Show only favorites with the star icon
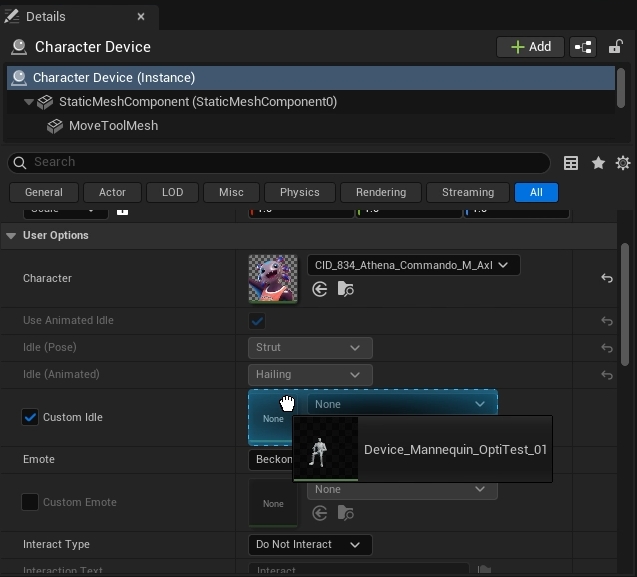Viewport: 637px width, 577px height. [598, 163]
